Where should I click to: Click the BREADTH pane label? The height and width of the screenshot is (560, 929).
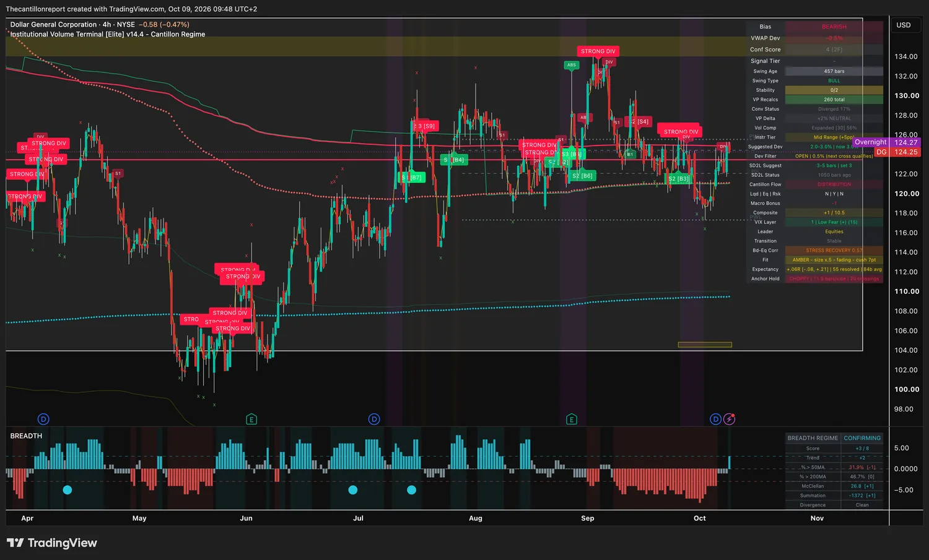[26, 436]
